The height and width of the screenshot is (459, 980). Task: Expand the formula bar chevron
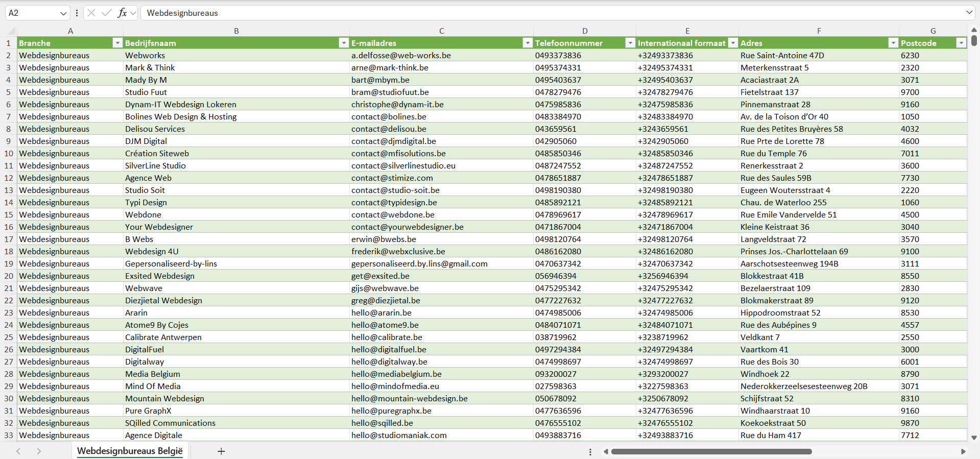969,13
